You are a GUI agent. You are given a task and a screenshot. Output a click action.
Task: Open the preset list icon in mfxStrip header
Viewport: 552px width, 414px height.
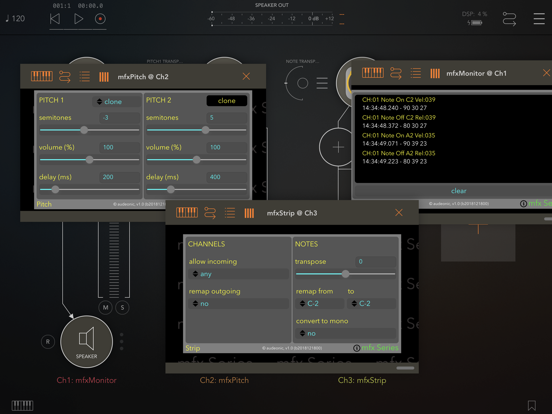pos(230,213)
